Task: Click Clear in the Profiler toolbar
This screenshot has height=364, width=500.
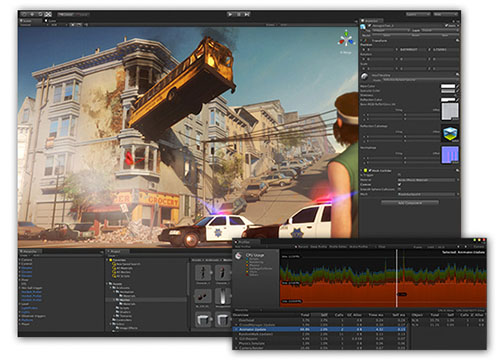Action: (381, 247)
